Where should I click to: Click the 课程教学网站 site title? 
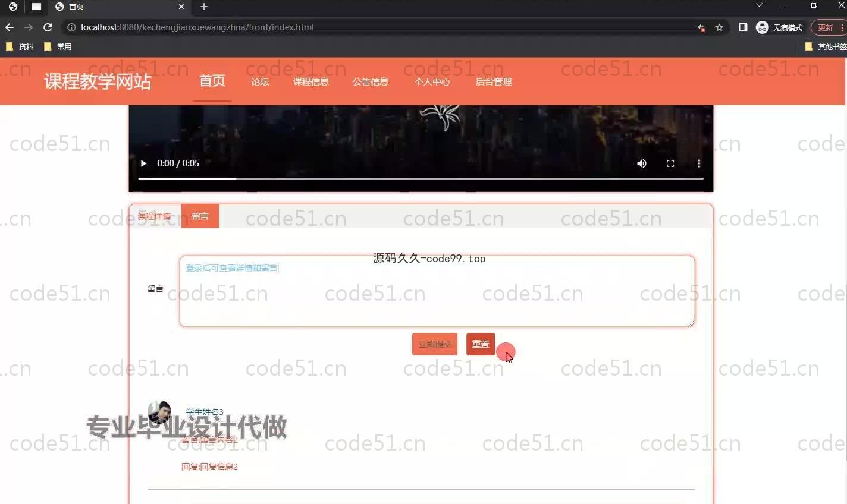pyautogui.click(x=98, y=81)
